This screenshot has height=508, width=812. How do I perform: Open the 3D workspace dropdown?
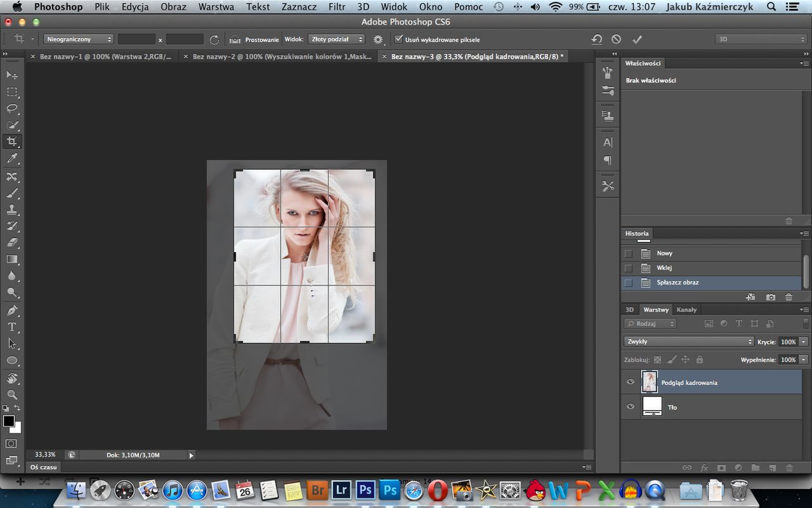(x=761, y=39)
